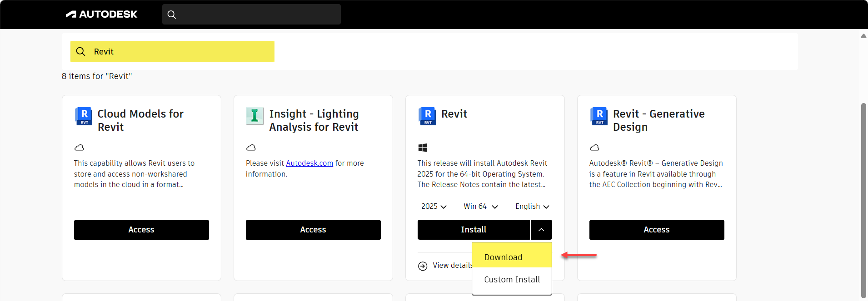This screenshot has height=301, width=868.
Task: Click the Autodesk logo
Action: (x=101, y=14)
